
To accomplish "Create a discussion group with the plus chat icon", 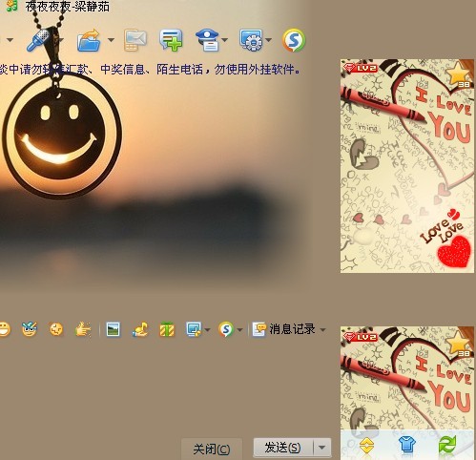I will (x=172, y=40).
